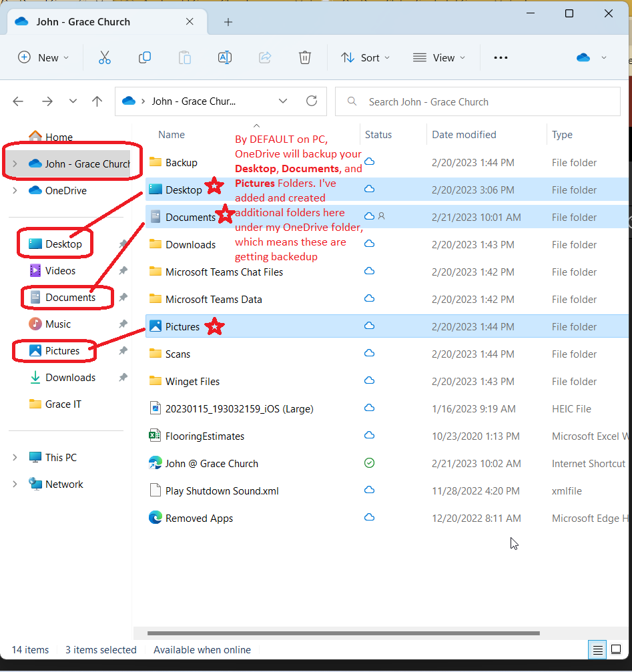Viewport: 632px width, 672px height.
Task: Click the pin icon beside sidebar Downloads
Action: point(123,377)
